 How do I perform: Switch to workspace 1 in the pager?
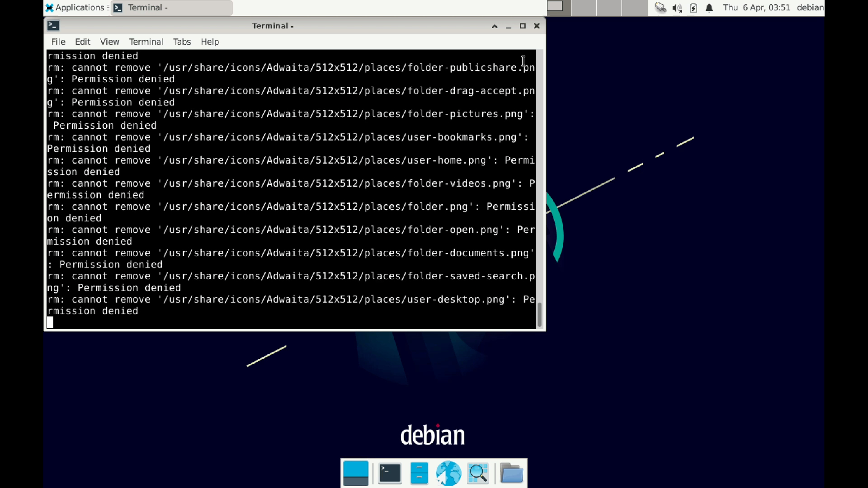(559, 8)
